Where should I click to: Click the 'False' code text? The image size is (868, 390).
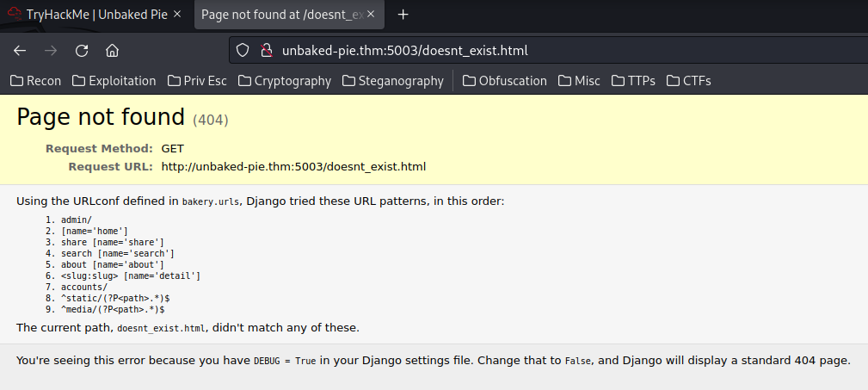[x=578, y=362]
